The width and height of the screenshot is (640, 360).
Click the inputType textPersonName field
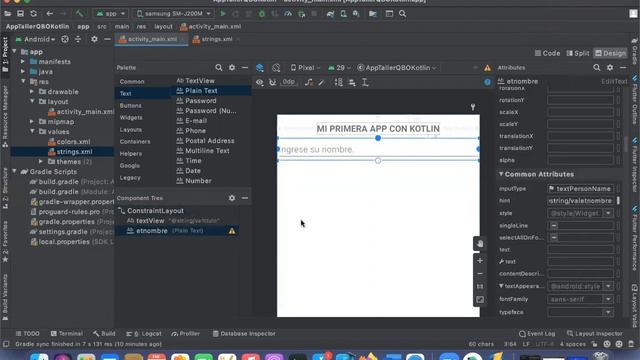[x=580, y=189]
